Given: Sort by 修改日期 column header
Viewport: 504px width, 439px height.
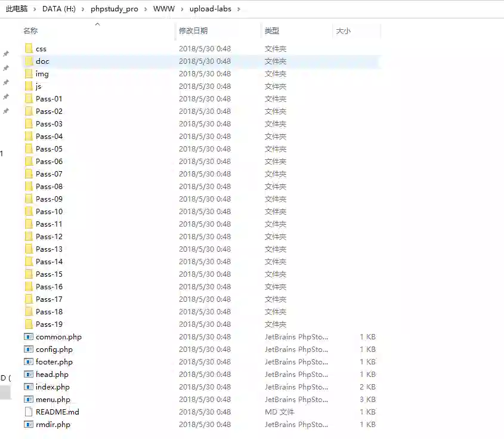Looking at the screenshot, I should [193, 31].
